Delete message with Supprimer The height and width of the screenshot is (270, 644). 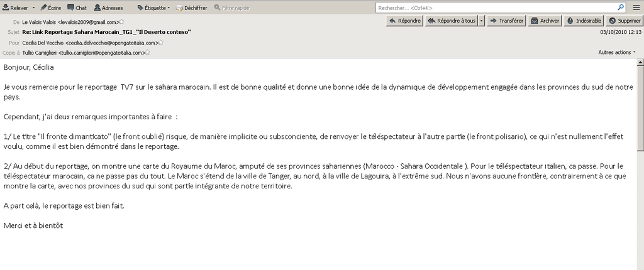624,21
